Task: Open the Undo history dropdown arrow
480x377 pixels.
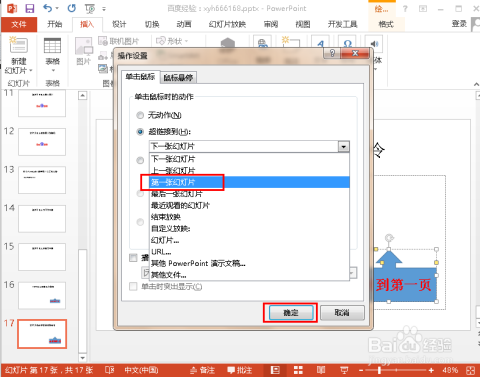Action: [x=57, y=8]
